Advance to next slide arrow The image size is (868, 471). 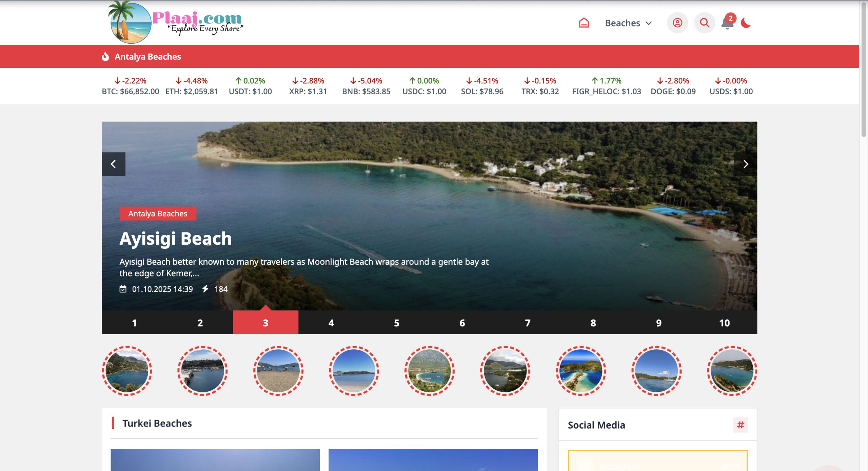(745, 164)
